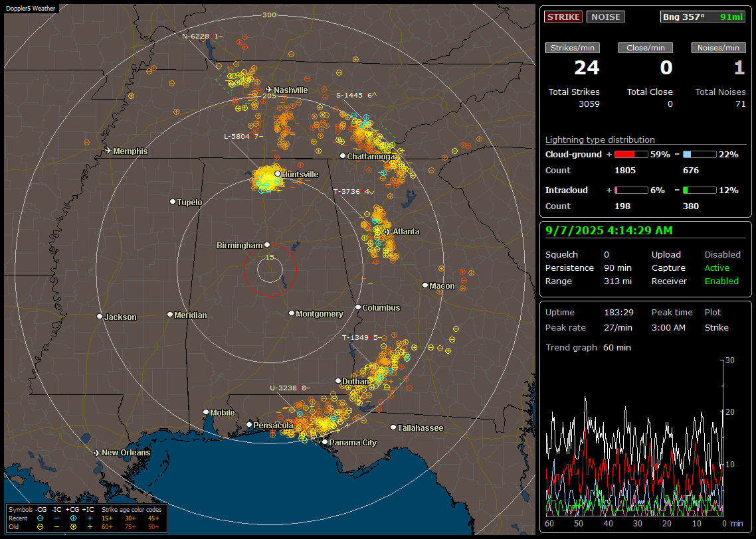The image size is (756, 539).
Task: Click the 205 range ring label
Action: click(x=269, y=96)
